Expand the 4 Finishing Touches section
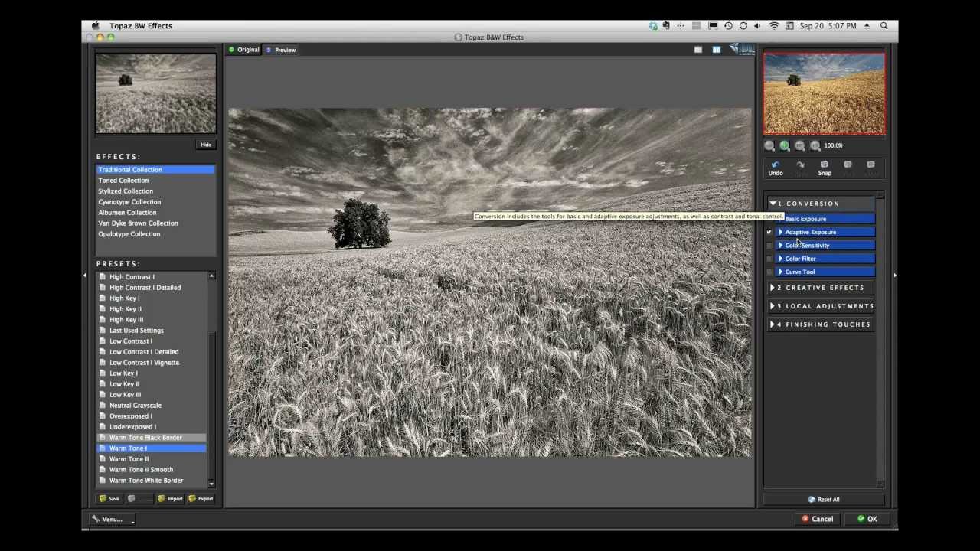Image resolution: width=980 pixels, height=551 pixels. [773, 324]
